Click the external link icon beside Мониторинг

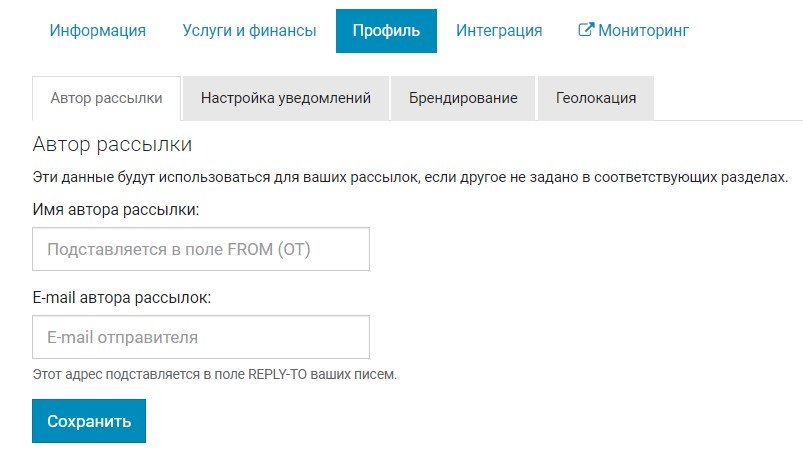tap(587, 30)
